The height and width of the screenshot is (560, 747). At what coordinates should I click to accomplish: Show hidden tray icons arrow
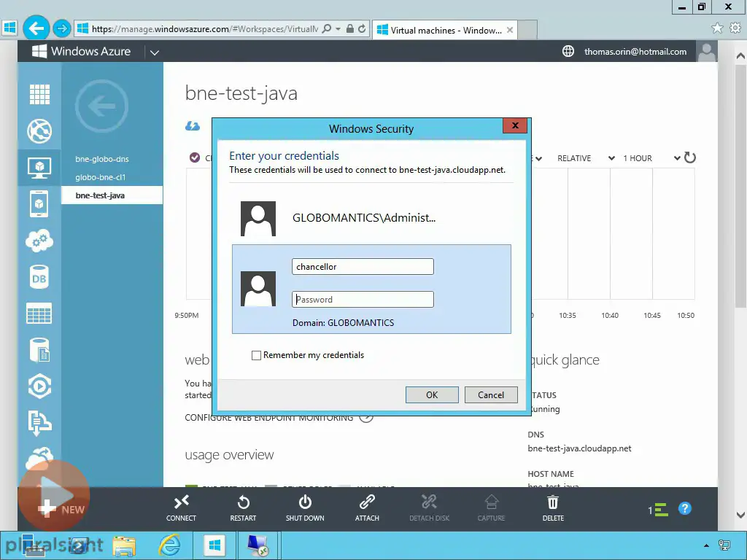point(706,545)
